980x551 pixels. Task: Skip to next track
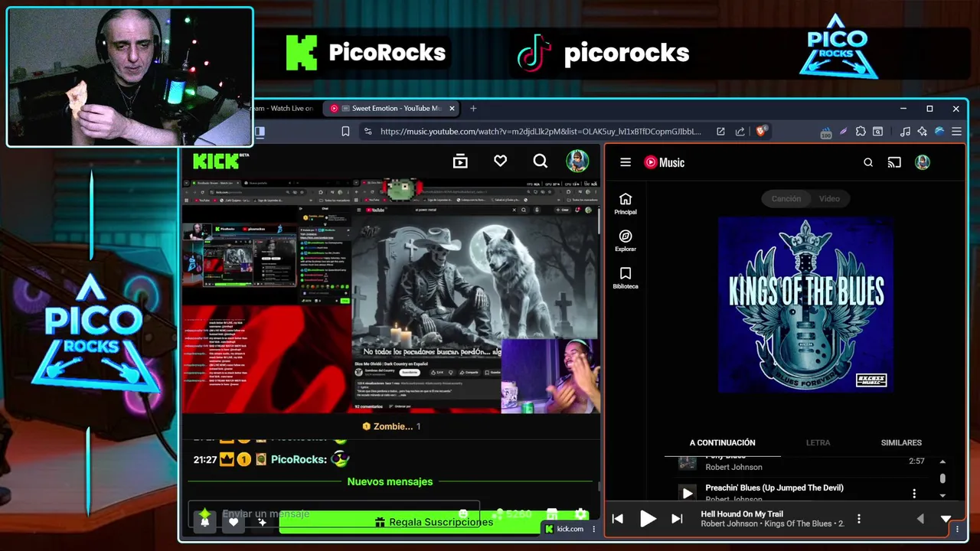coord(677,519)
